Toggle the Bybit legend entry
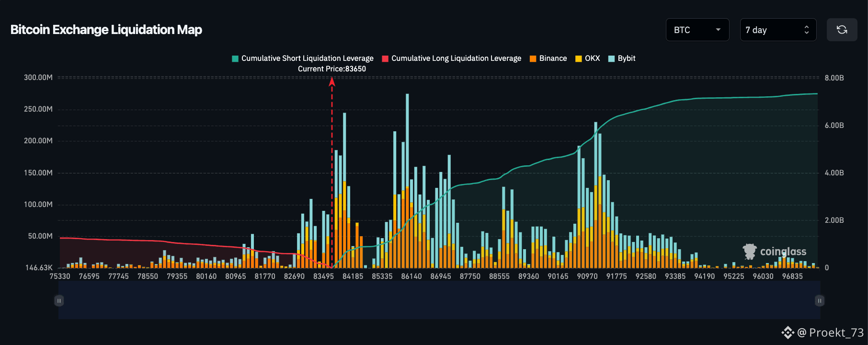 click(621, 58)
